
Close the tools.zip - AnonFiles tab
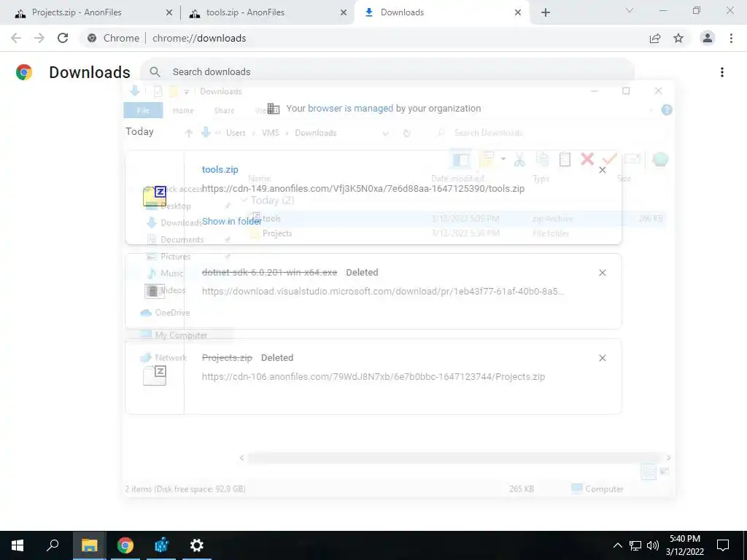click(344, 13)
